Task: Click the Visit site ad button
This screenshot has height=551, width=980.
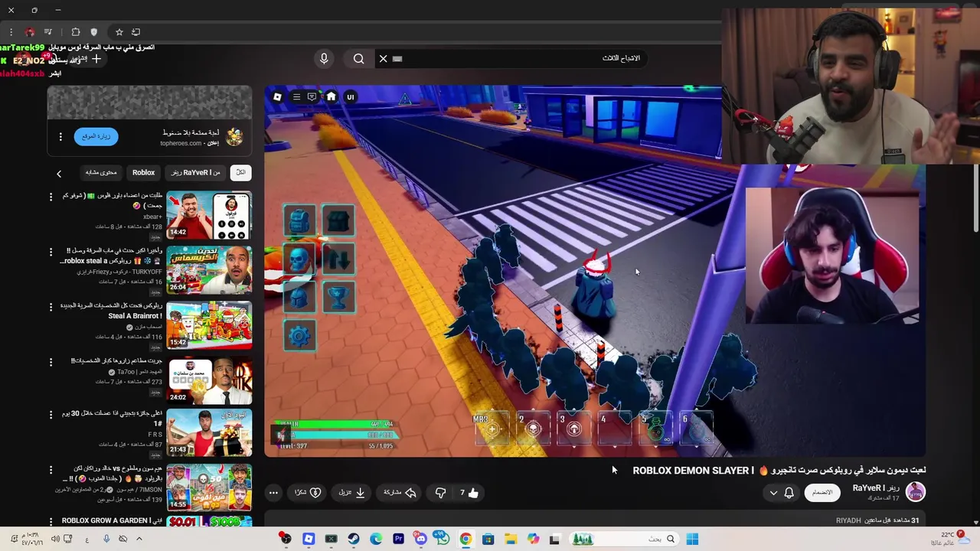Action: [x=96, y=136]
